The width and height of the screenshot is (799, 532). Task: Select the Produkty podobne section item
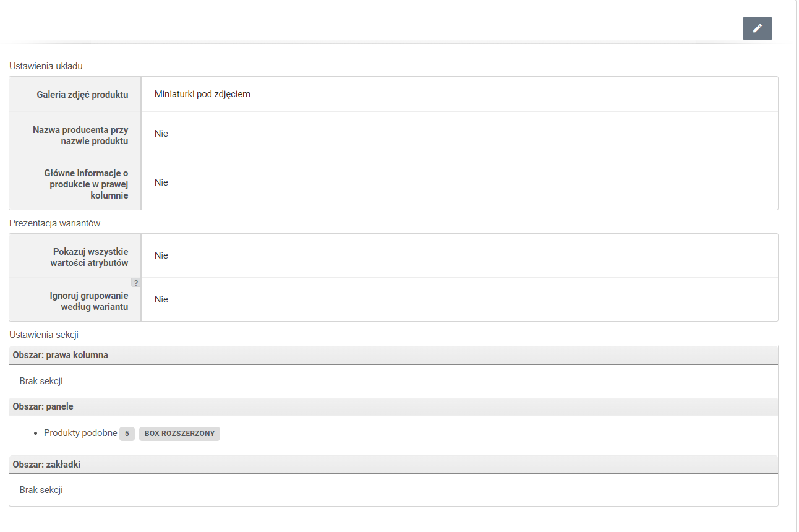click(80, 434)
